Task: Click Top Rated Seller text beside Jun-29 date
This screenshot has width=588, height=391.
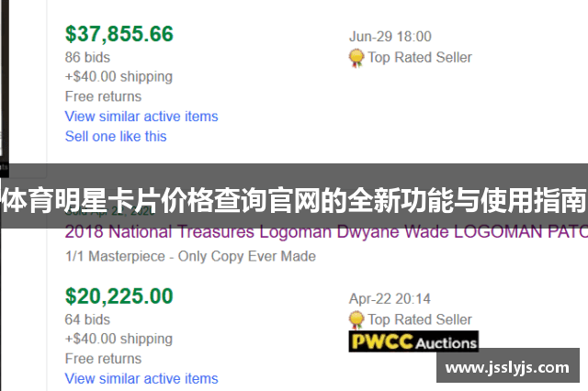Action: tap(420, 57)
